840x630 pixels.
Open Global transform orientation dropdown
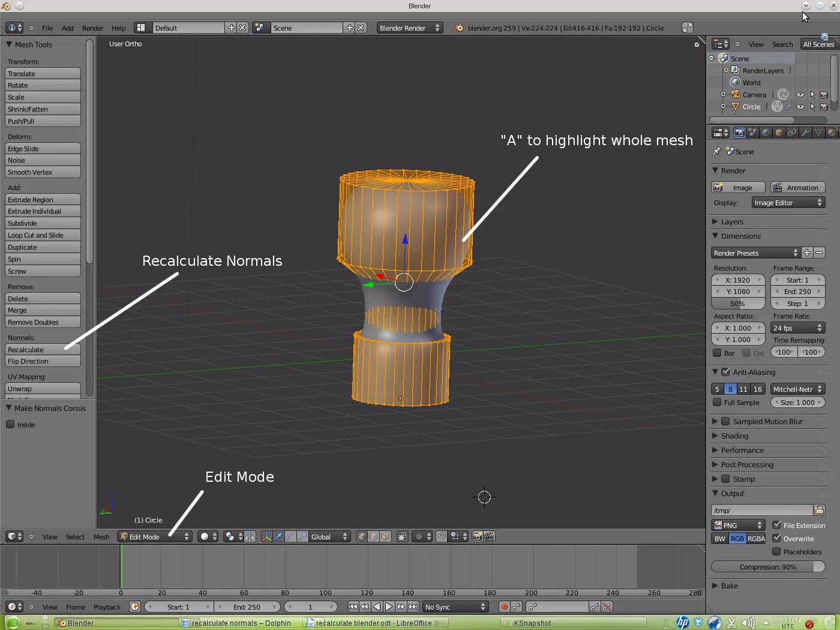(329, 536)
